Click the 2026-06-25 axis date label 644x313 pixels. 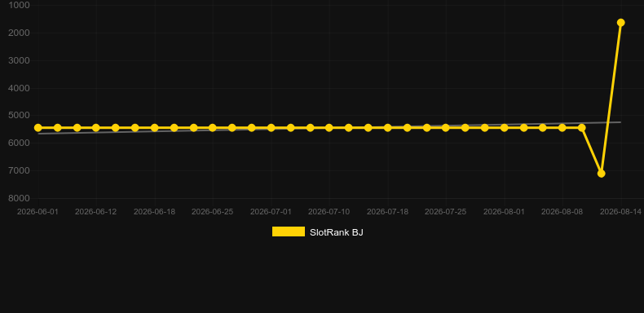212,212
